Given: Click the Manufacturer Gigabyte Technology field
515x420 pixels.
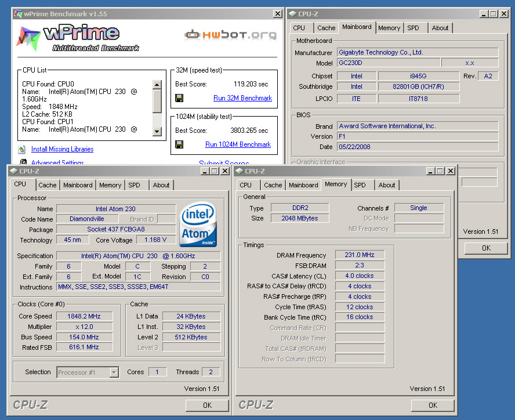Looking at the screenshot, I should (x=418, y=52).
